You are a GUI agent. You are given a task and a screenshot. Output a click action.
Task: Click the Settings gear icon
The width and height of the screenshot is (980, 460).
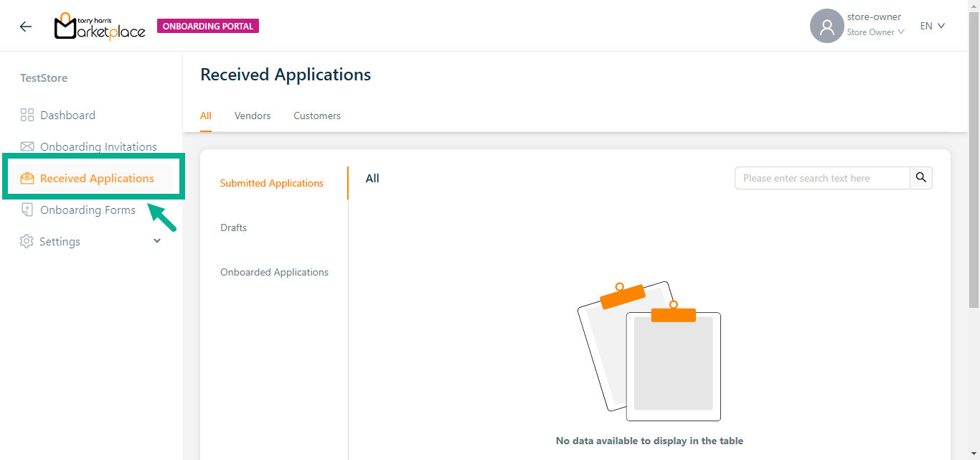tap(27, 242)
